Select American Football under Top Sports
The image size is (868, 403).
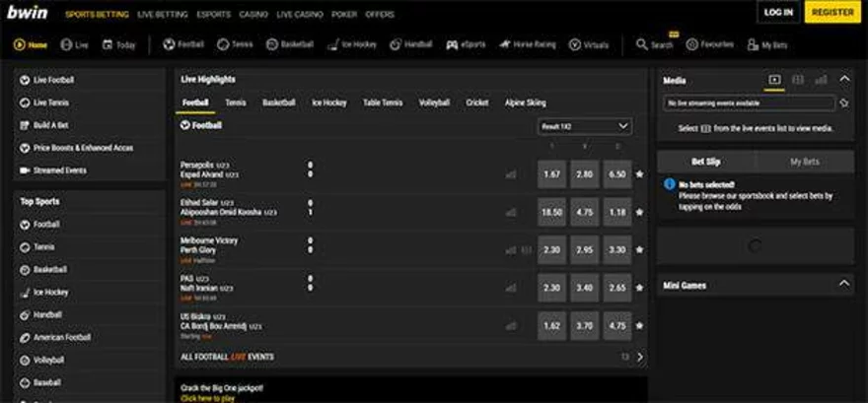click(90, 338)
